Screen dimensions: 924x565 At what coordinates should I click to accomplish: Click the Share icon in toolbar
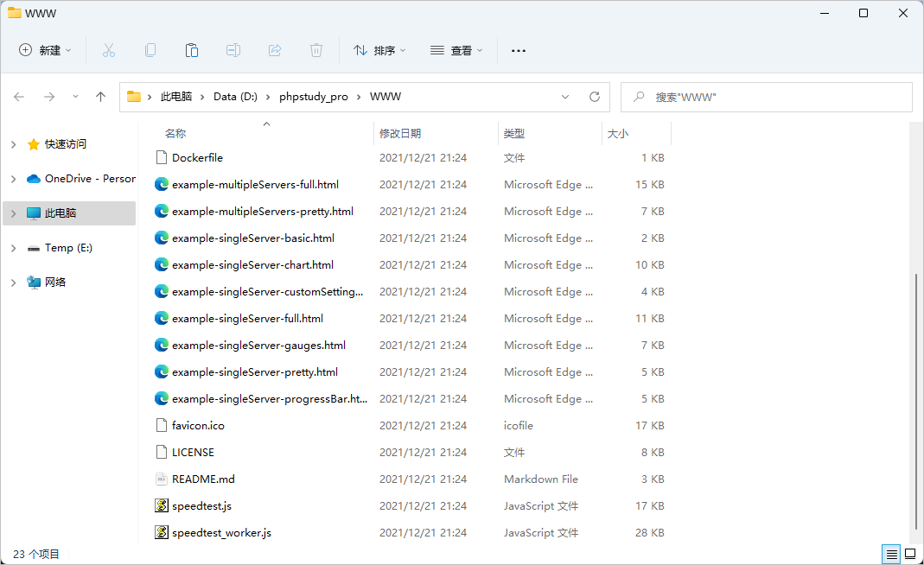click(x=275, y=50)
